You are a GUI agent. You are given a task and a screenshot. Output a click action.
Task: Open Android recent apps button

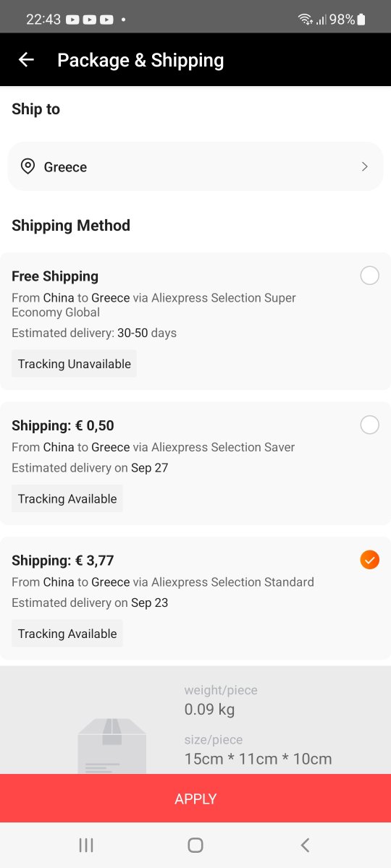coord(86,845)
